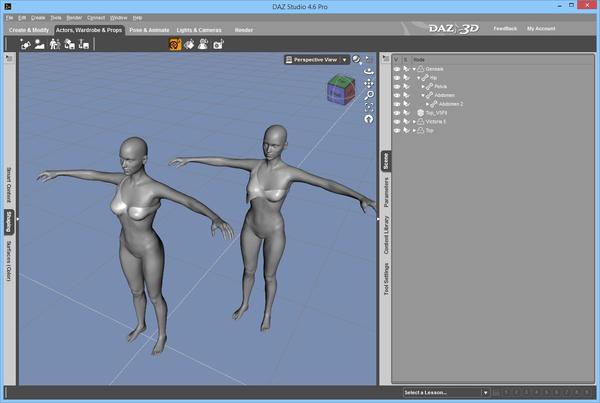Select the Genesis node in scene tree
The image size is (600, 403).
click(x=434, y=69)
